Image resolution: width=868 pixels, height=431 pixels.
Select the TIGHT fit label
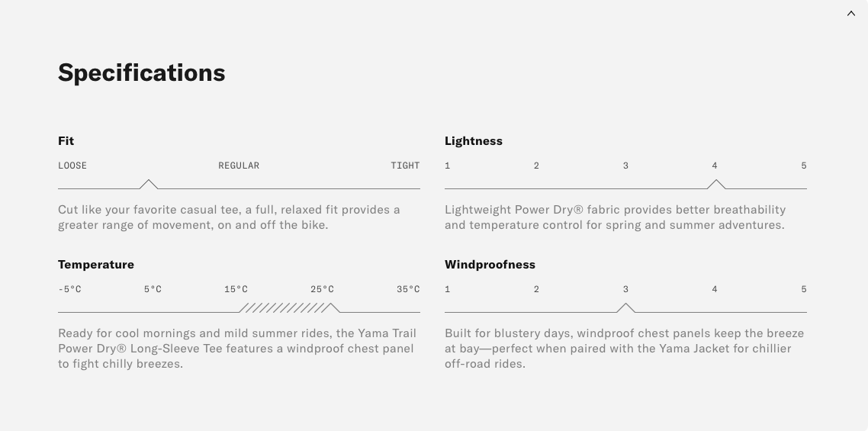point(405,166)
